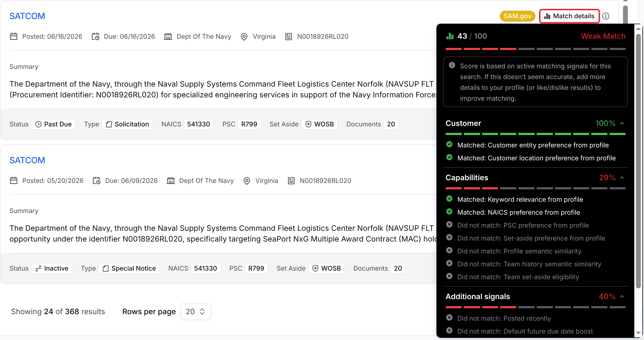Open the Rows per page dropdown
This screenshot has height=340, width=644.
195,311
